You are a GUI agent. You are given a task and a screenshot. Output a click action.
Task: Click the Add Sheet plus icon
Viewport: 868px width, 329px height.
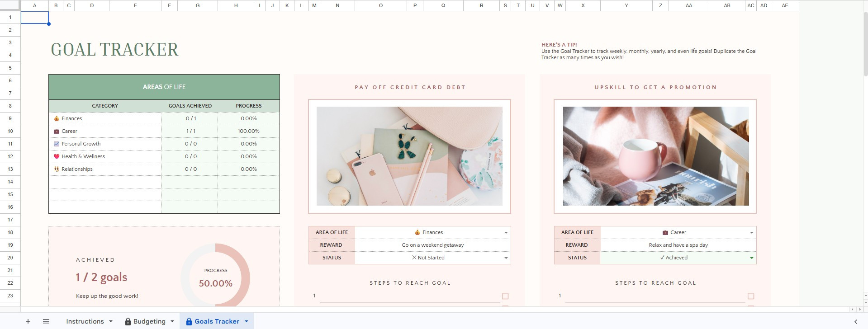(28, 321)
